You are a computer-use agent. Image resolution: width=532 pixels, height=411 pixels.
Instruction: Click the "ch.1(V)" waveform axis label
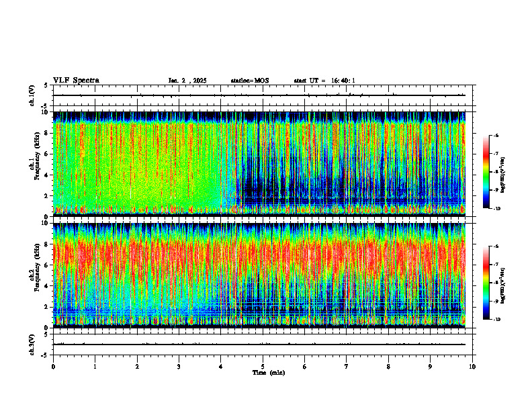click(32, 95)
